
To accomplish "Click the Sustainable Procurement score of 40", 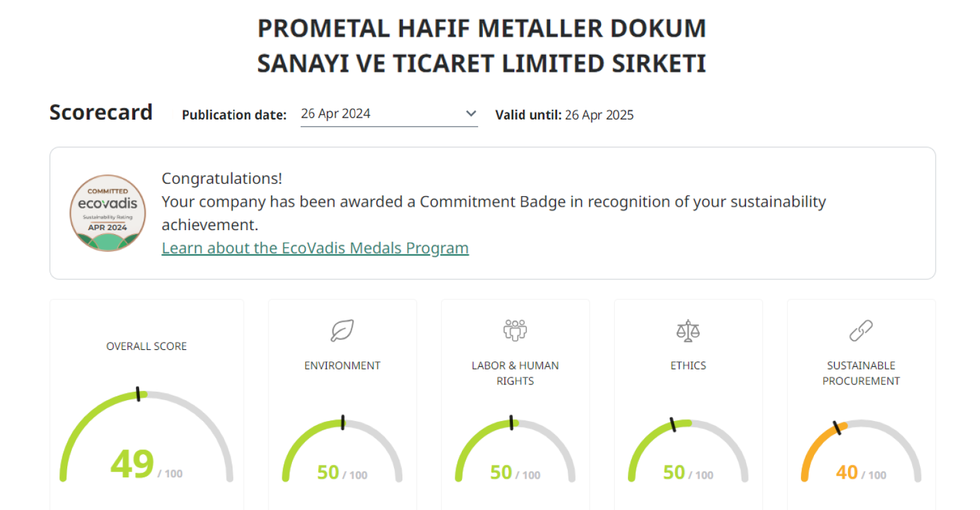I will [847, 472].
